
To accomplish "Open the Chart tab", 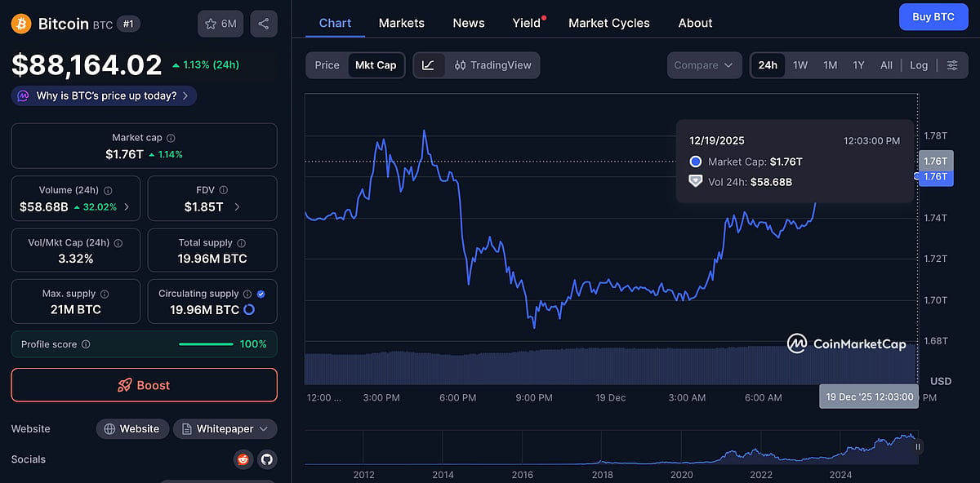I will pos(335,23).
